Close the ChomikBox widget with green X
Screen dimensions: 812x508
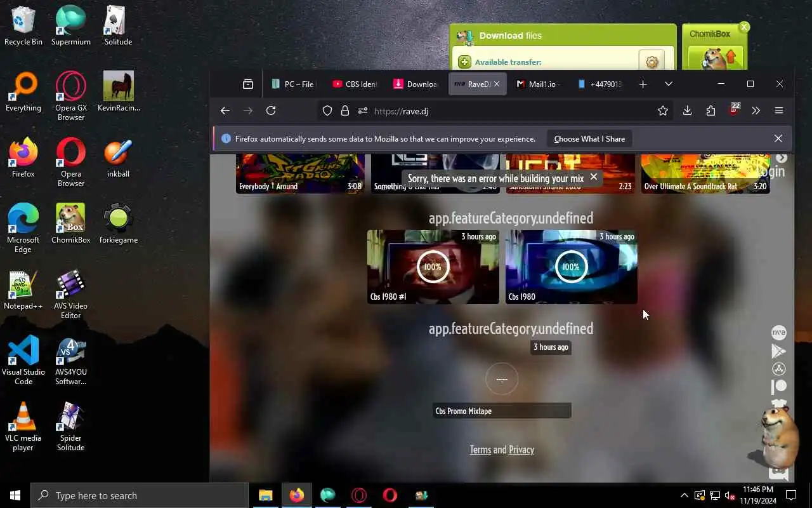(744, 27)
